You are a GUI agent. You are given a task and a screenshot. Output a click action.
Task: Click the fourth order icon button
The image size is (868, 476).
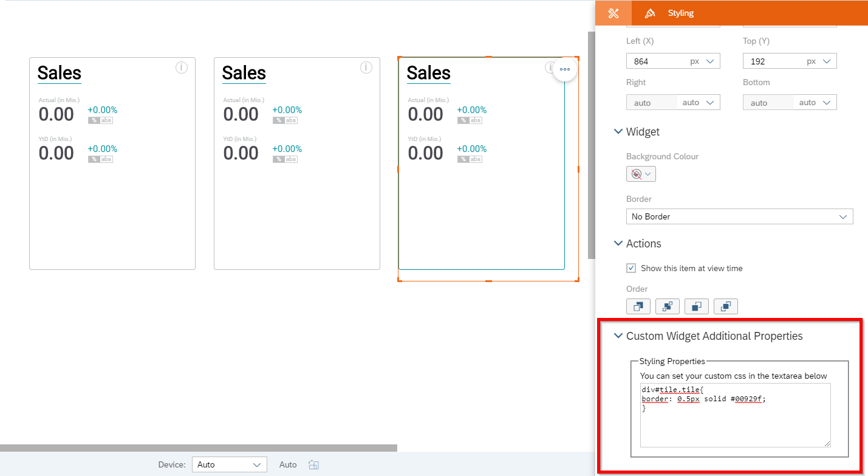click(x=725, y=306)
